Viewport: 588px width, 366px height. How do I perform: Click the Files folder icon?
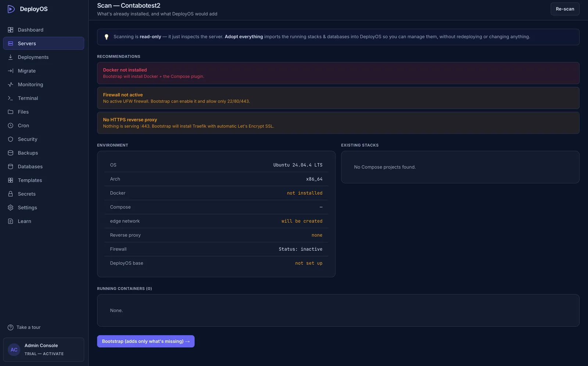pos(11,112)
